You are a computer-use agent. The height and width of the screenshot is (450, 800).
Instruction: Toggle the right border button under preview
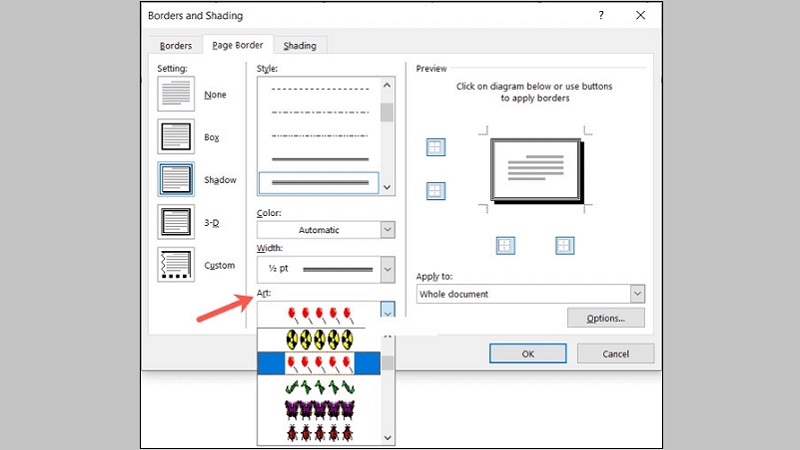pos(564,245)
